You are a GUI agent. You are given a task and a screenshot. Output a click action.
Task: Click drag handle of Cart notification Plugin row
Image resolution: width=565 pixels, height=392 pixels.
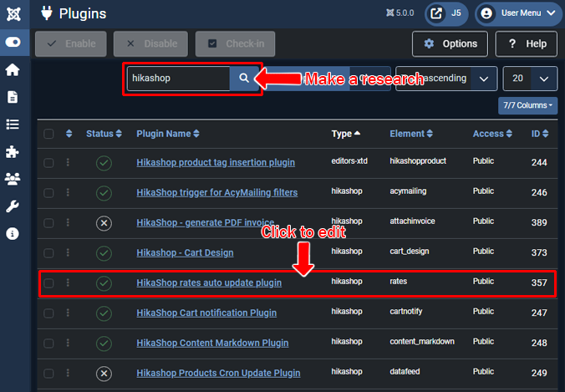point(68,313)
